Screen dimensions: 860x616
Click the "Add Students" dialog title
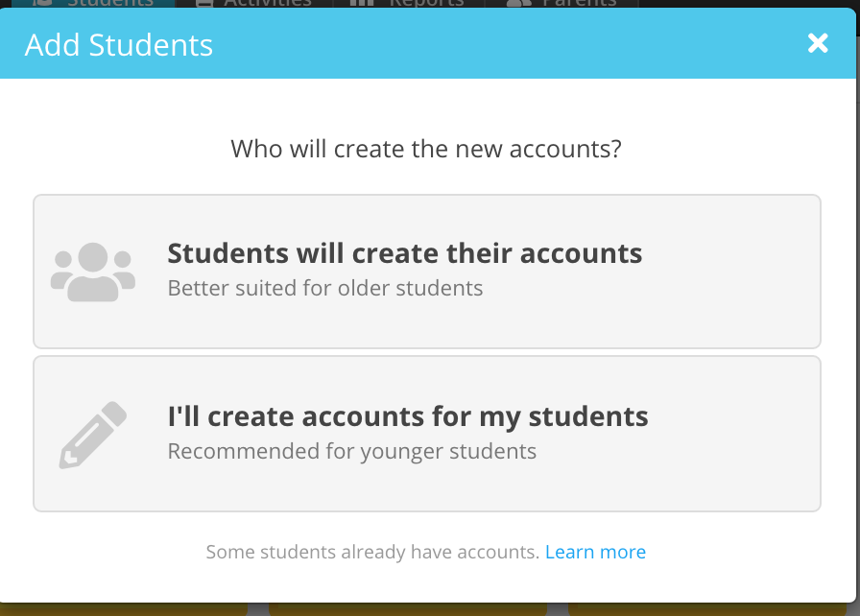118,45
